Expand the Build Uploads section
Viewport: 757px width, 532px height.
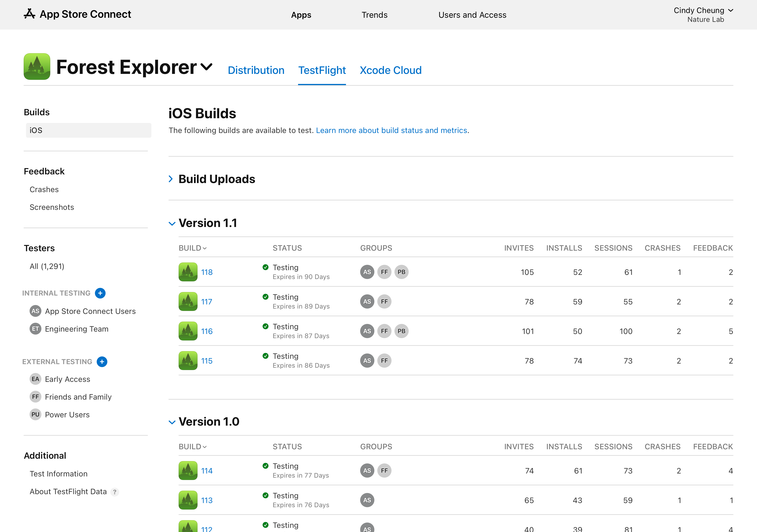[x=171, y=179]
